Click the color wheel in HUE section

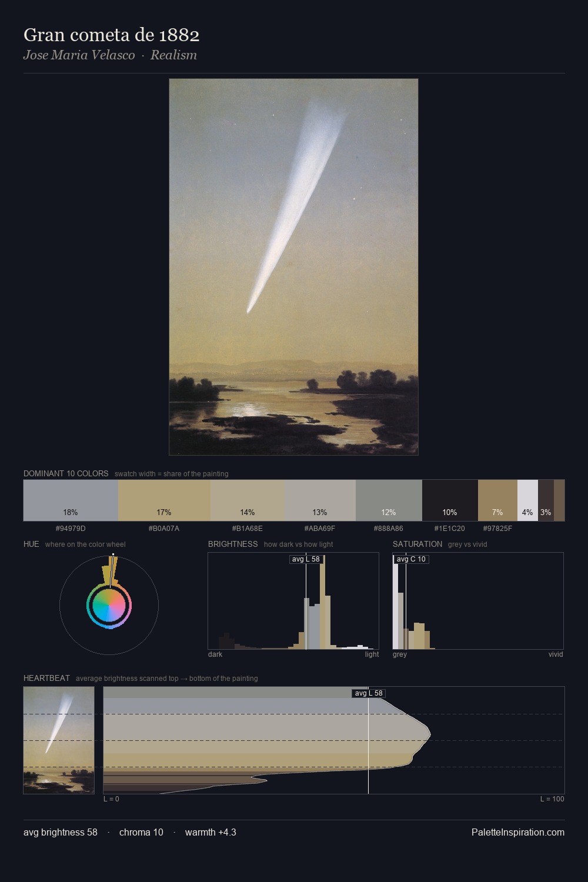coord(109,605)
